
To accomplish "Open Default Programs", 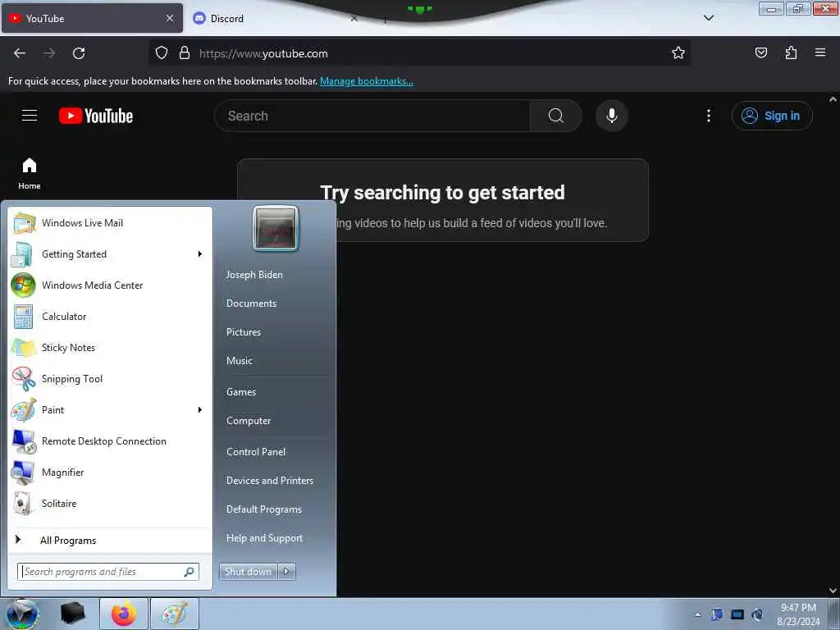I will point(263,509).
